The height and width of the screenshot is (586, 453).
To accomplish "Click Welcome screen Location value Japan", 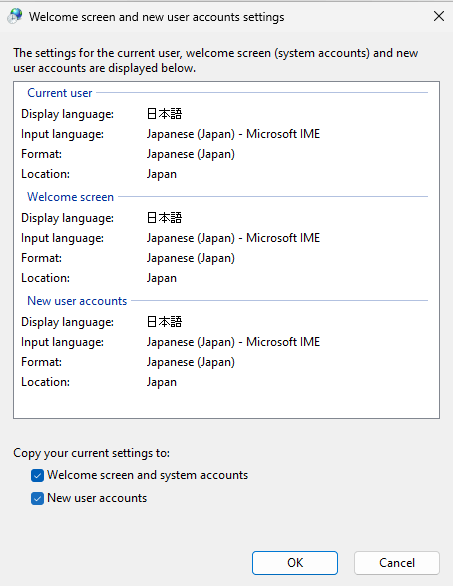I will coord(161,278).
